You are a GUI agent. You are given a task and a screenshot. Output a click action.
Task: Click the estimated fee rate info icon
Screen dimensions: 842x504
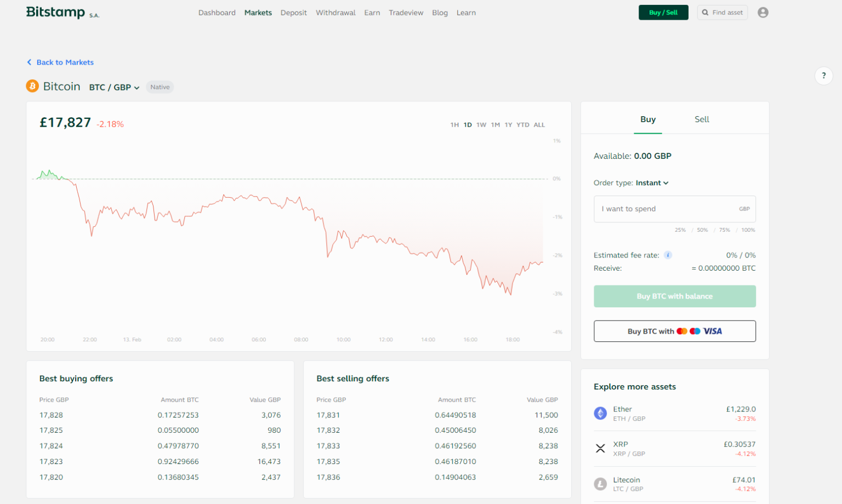tap(668, 255)
